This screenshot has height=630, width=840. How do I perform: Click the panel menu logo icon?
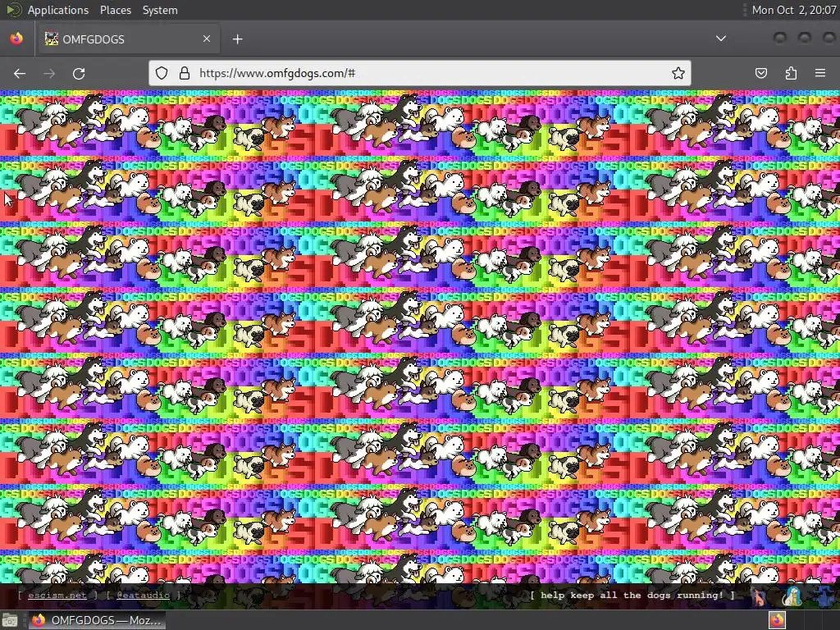click(x=14, y=10)
